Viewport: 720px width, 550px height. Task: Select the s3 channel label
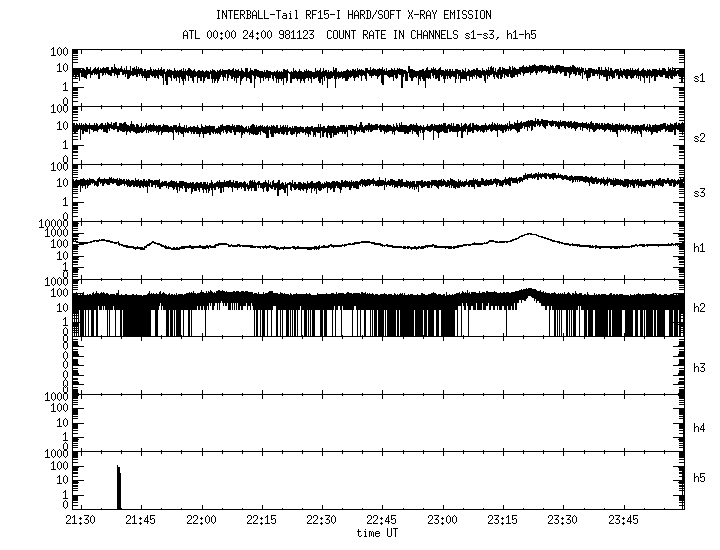point(699,191)
